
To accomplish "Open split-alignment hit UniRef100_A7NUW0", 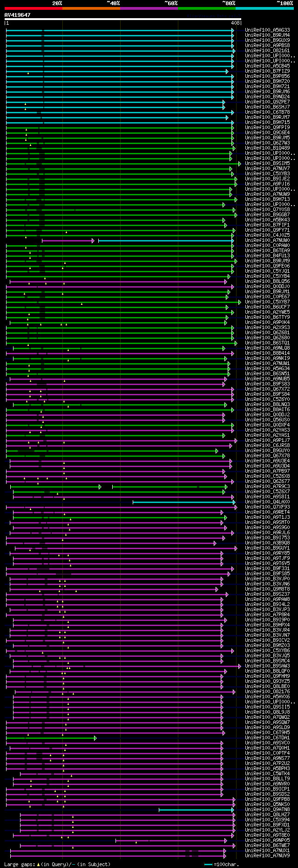I will [267, 241].
